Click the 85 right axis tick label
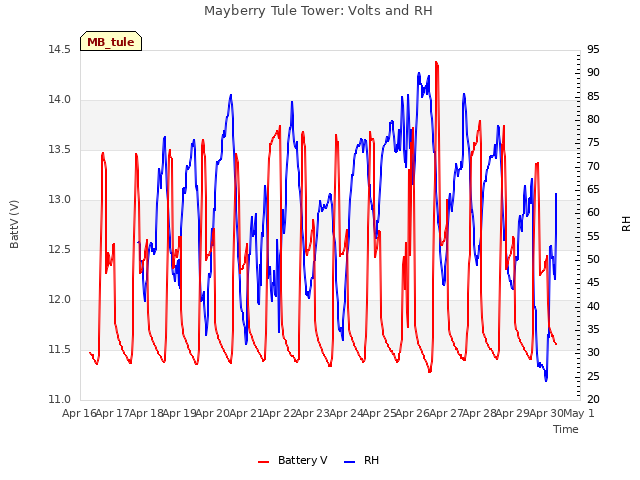The width and height of the screenshot is (640, 480). point(593,97)
